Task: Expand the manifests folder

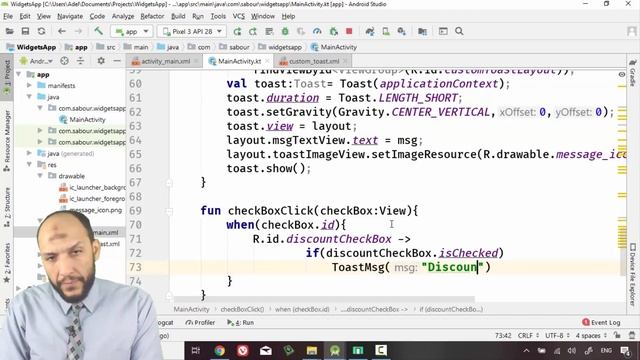Action: click(29, 85)
